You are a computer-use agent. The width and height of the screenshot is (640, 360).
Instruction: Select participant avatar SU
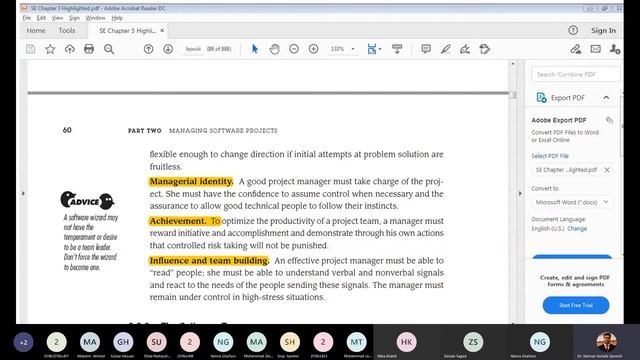coord(156,342)
